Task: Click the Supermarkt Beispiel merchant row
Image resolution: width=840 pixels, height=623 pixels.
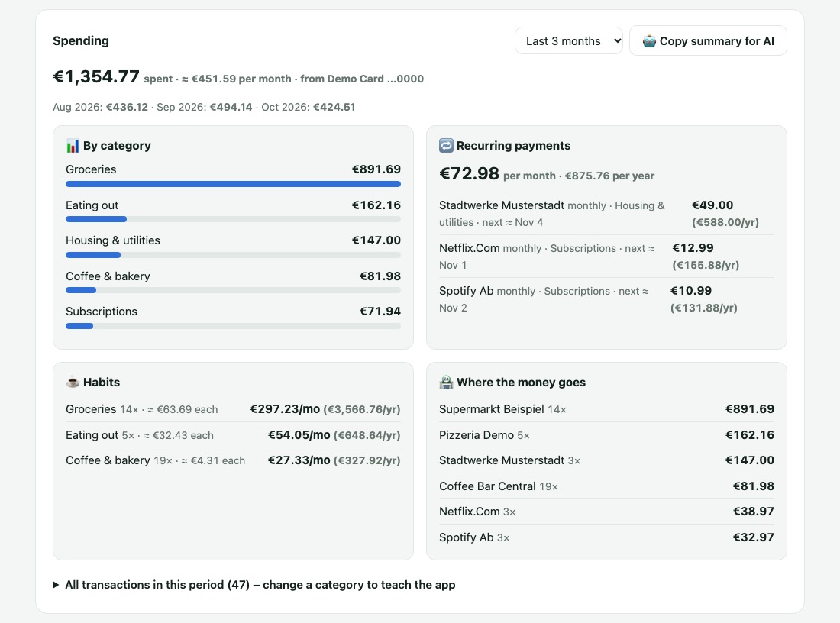Action: tap(606, 409)
